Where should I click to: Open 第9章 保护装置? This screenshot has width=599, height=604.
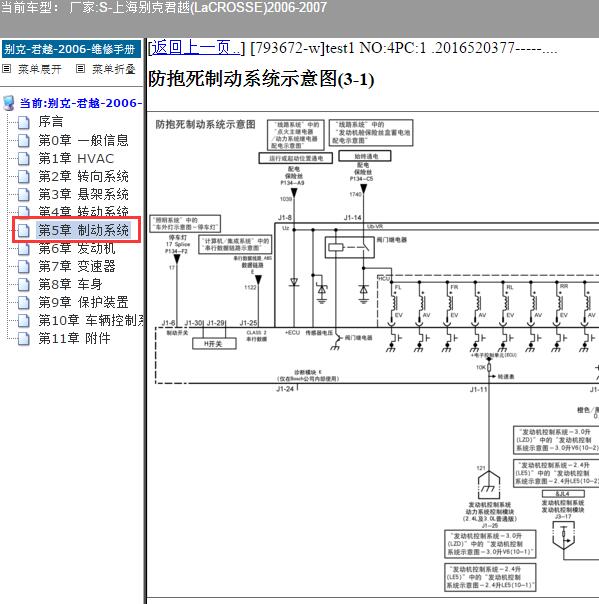coord(83,303)
